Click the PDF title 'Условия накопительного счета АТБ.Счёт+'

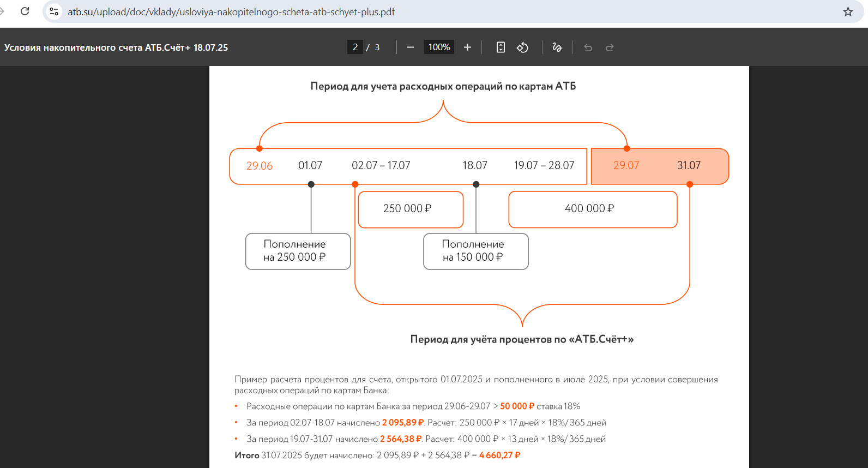pyautogui.click(x=116, y=47)
